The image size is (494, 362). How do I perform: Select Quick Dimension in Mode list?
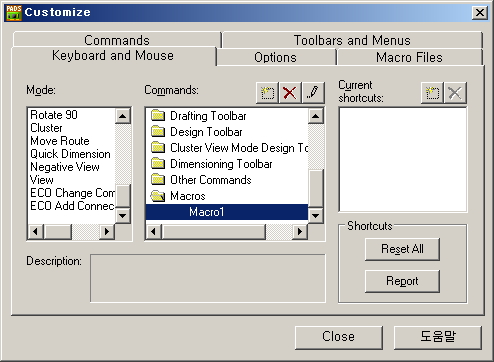click(70, 154)
